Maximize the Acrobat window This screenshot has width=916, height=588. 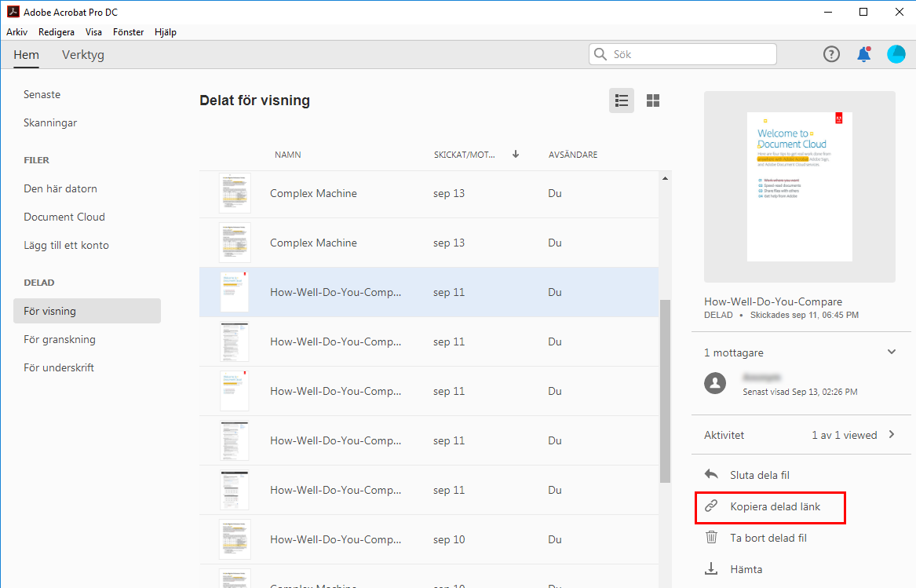point(863,12)
